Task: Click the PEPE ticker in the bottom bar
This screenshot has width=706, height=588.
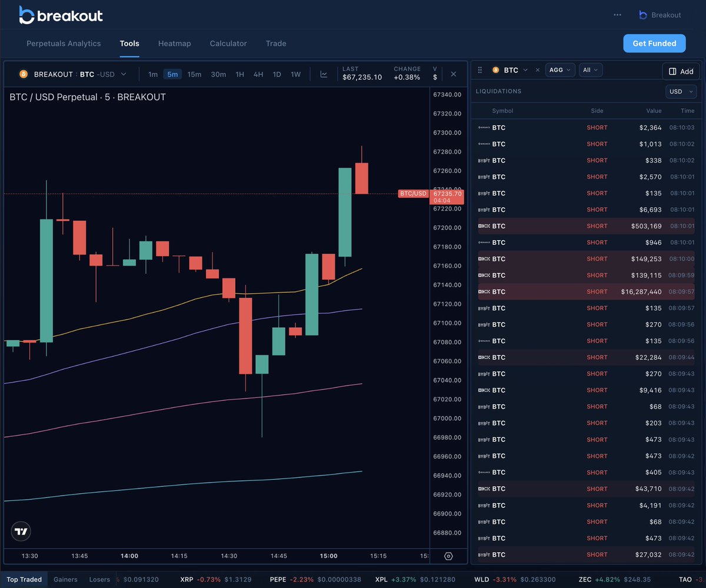Action: 317,580
